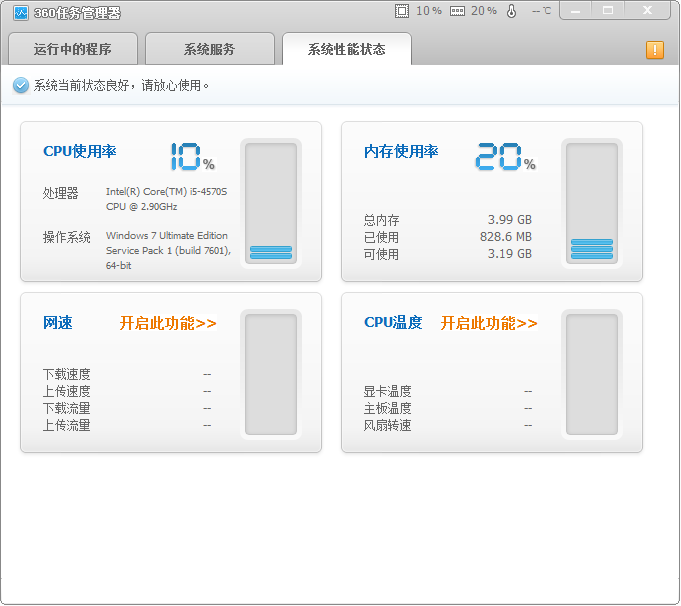Switch to the 运行中的程序 tab
The image size is (681, 606).
point(72,49)
